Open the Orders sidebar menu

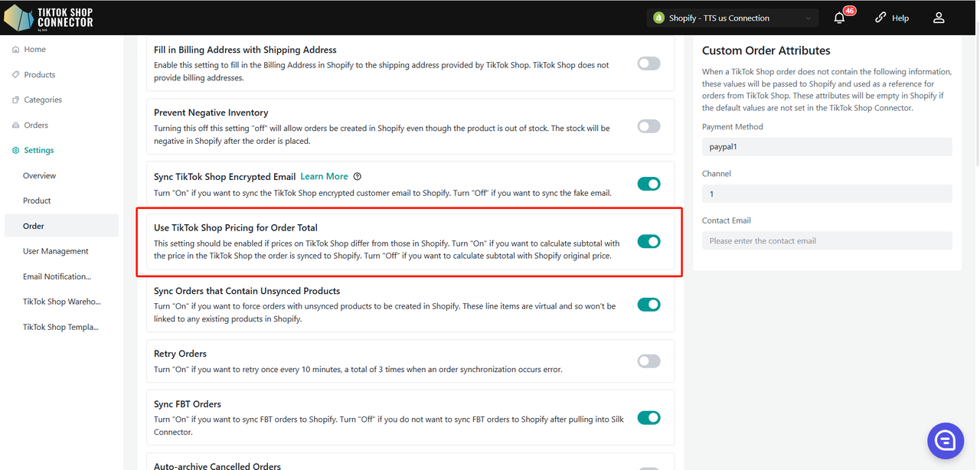tap(35, 126)
